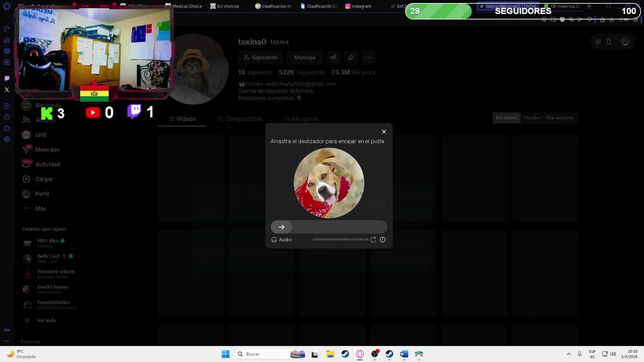Screen dimensions: 644x362
Task: Click the Mensaje button on profile
Action: point(304,57)
